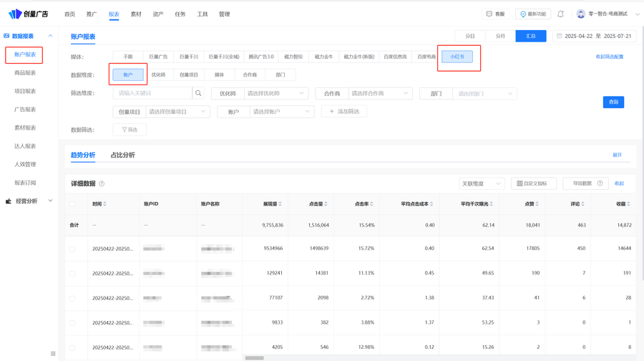Screen dimensions: 644x361
Task: Open the 部门 select dropdown
Action: click(484, 93)
